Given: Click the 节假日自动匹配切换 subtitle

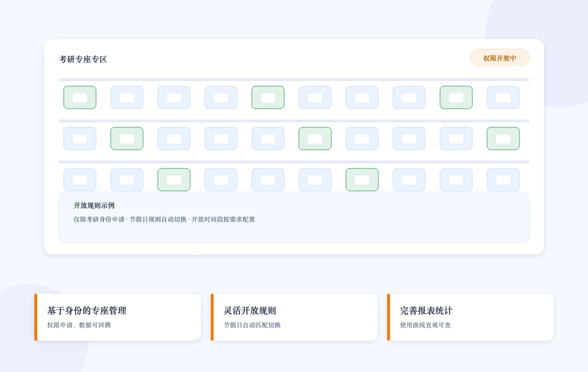Looking at the screenshot, I should point(252,325).
